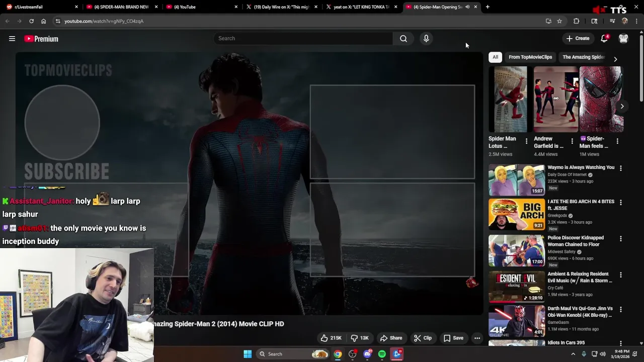
Task: Go back with browser back arrow
Action: point(8,21)
